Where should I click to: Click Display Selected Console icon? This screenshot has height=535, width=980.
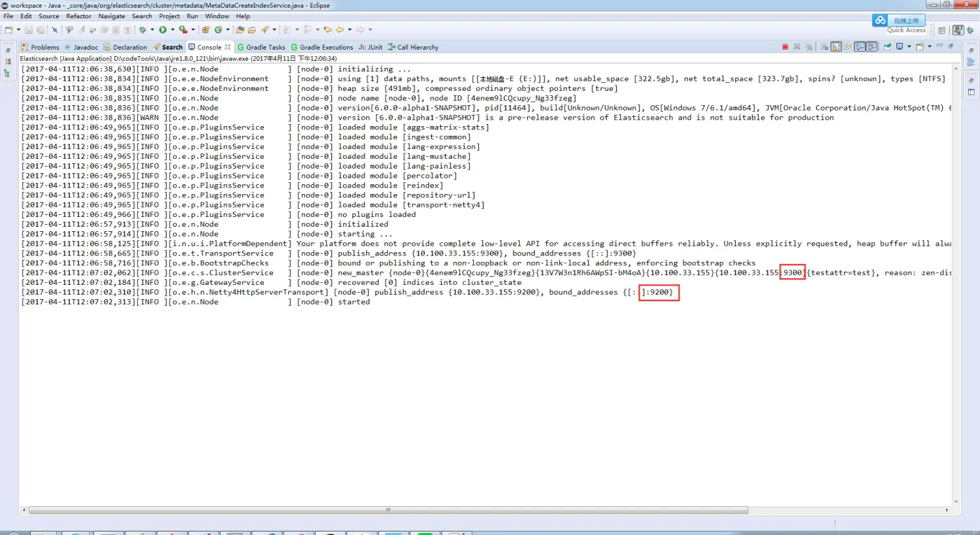[x=900, y=46]
